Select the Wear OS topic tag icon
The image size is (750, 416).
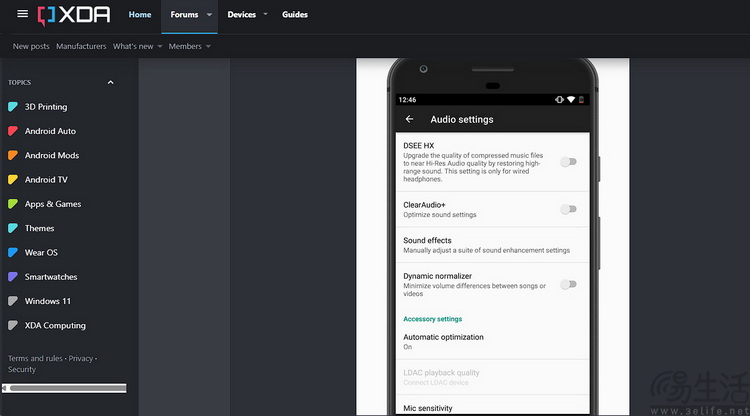coord(13,252)
